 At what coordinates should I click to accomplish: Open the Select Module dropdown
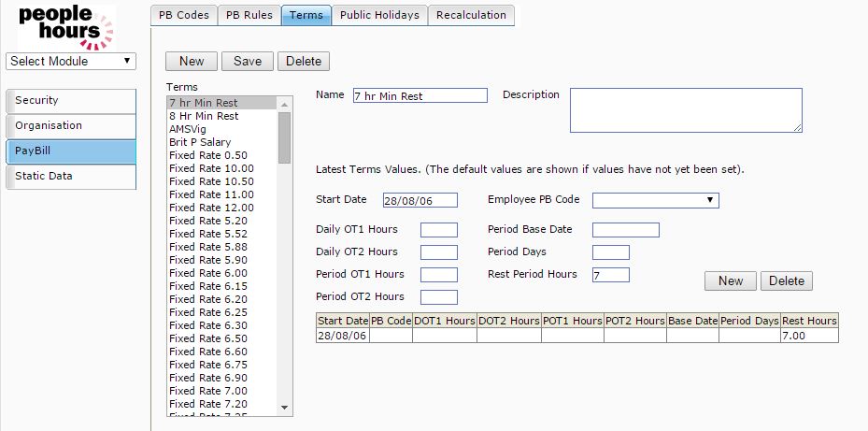point(71,62)
